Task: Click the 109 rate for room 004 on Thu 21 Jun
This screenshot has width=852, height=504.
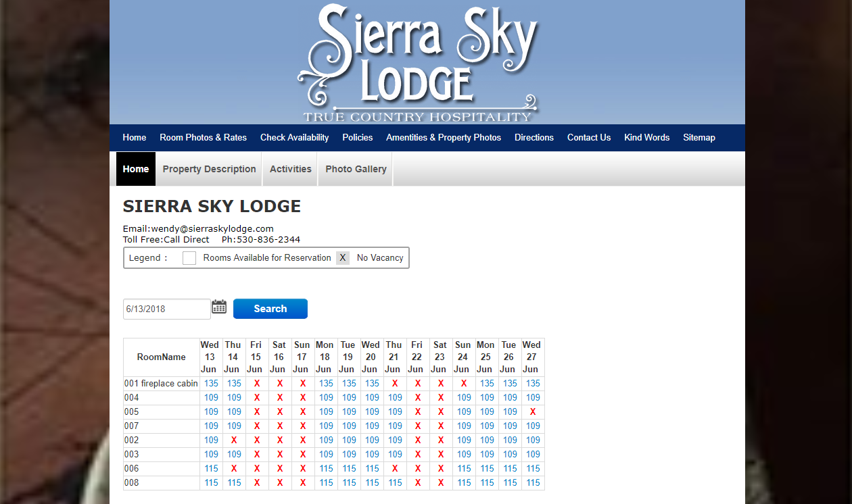Action: click(395, 398)
